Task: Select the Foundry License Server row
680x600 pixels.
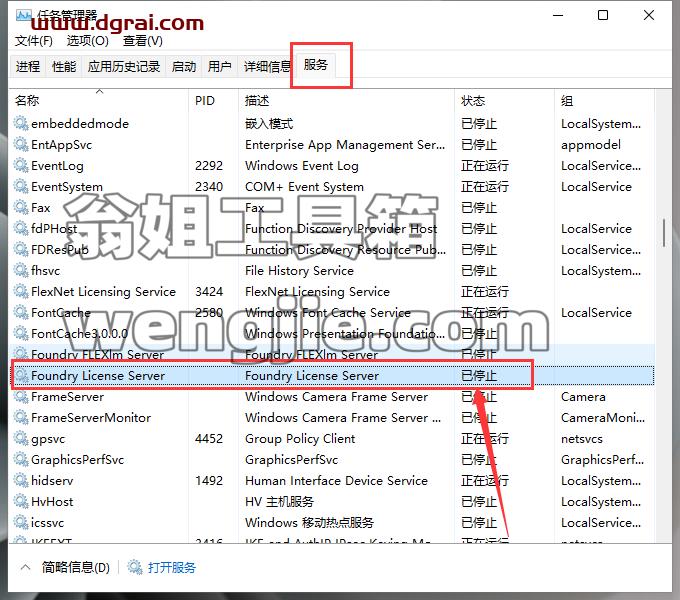Action: point(333,375)
